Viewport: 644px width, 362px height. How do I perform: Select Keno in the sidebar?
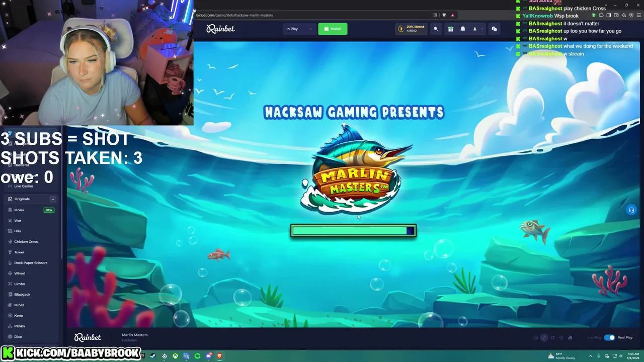click(31, 315)
